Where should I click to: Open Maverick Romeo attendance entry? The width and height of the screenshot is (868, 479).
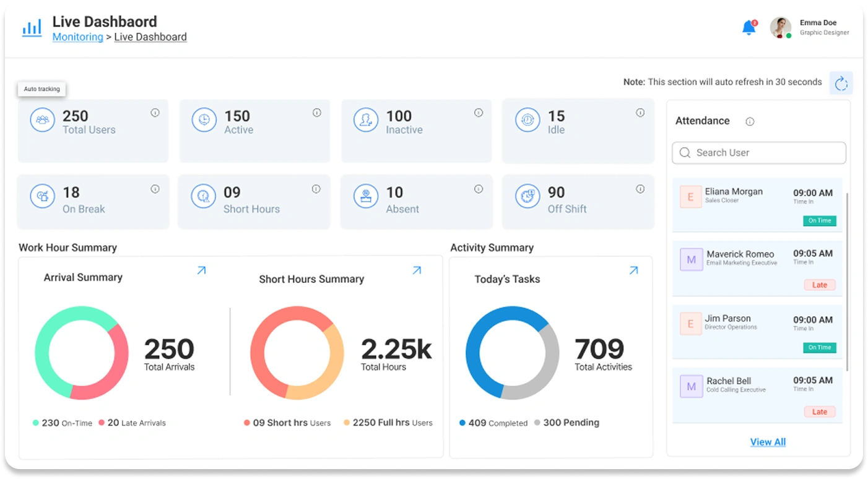[757, 269]
